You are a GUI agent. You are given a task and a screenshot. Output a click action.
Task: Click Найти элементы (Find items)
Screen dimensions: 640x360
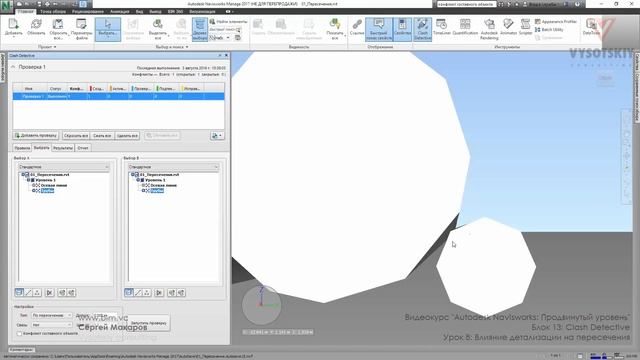228,21
